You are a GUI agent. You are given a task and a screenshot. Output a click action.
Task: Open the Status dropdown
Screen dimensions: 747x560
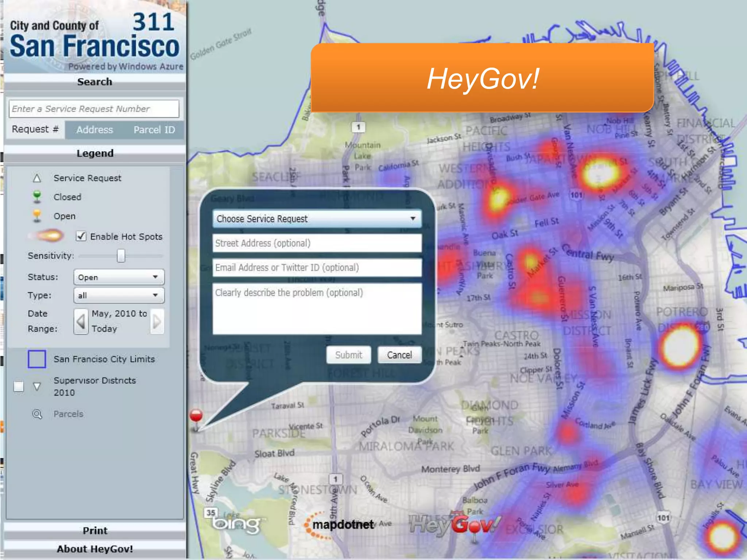pyautogui.click(x=119, y=277)
